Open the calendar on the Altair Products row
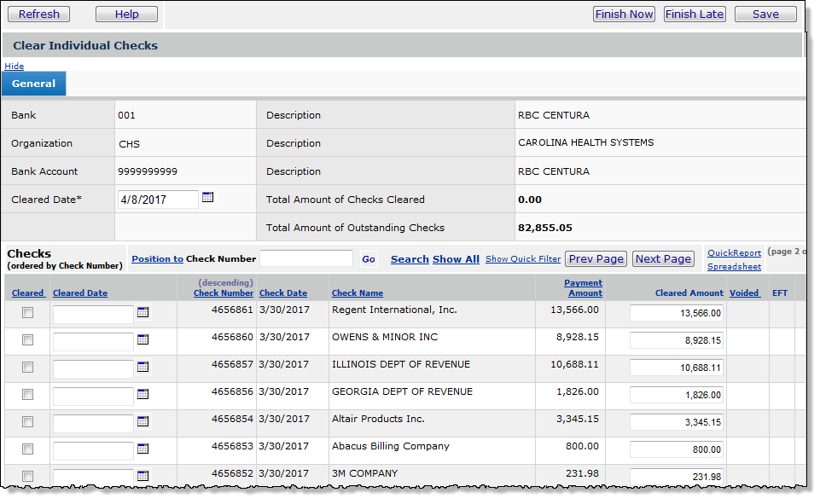Screen dimensions: 820x504 (x=142, y=421)
